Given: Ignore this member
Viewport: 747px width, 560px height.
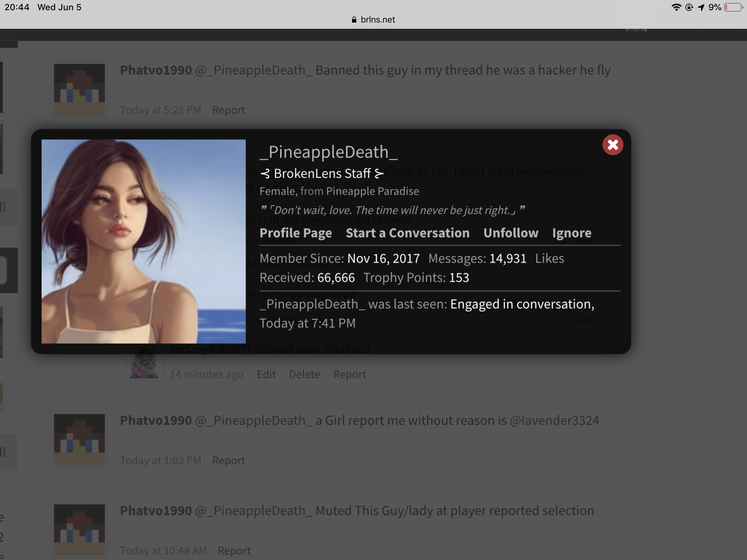Looking at the screenshot, I should click(x=572, y=233).
